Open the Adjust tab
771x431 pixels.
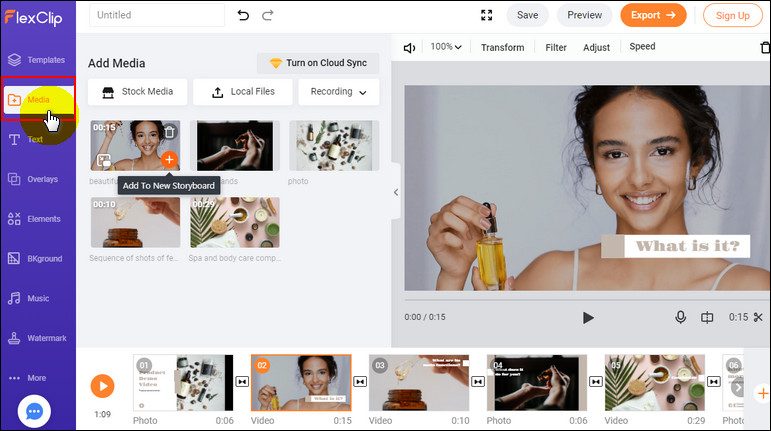596,48
